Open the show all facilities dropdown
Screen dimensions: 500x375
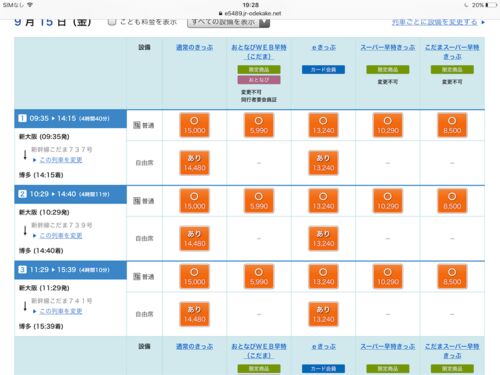tap(228, 22)
